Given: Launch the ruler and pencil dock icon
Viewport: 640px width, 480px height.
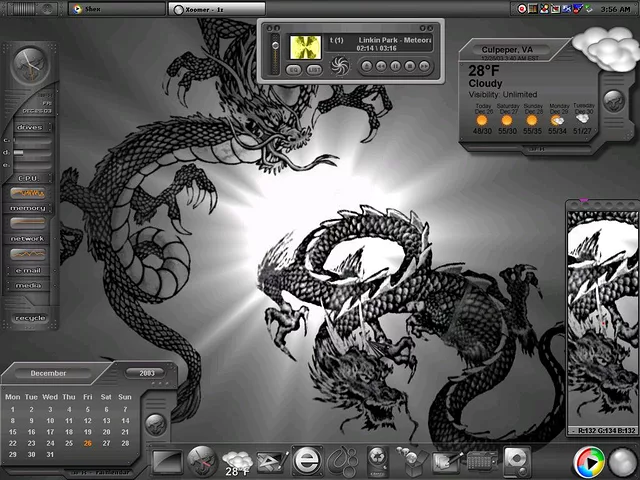Looking at the screenshot, I should point(272,461).
